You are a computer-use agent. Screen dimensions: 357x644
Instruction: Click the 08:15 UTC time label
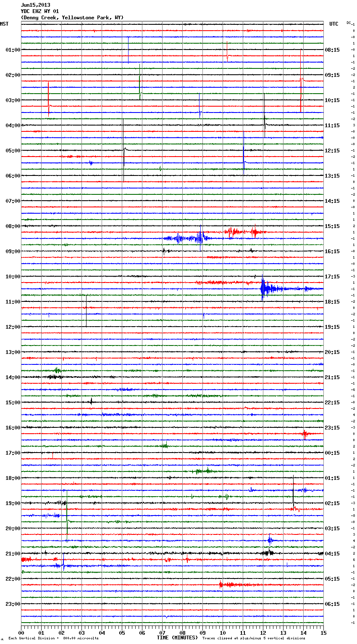tap(332, 50)
